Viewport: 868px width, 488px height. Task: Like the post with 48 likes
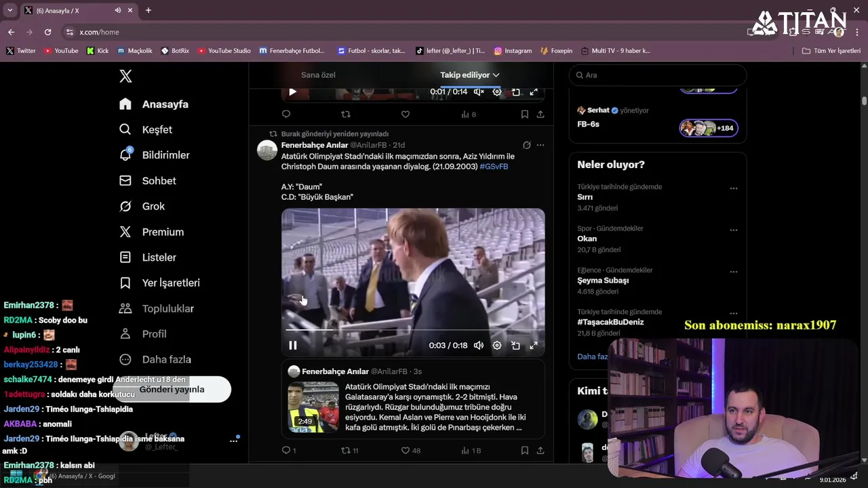[410, 451]
